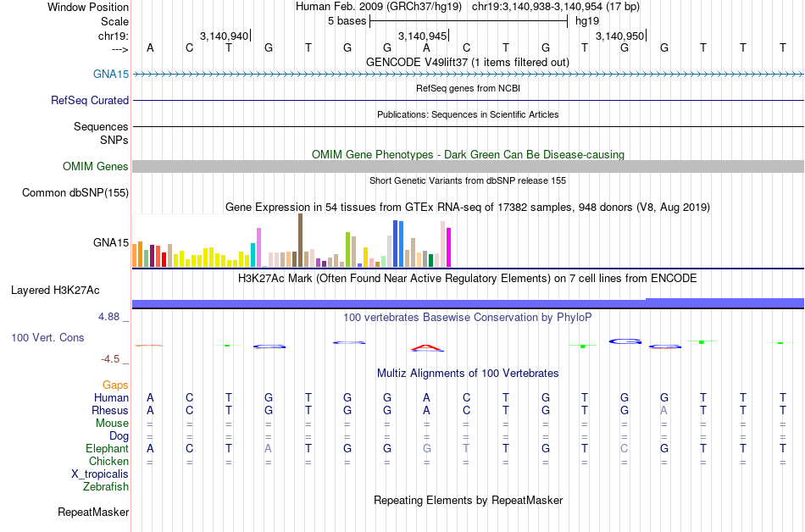Click the 3,140,950 ruler position

(619, 36)
